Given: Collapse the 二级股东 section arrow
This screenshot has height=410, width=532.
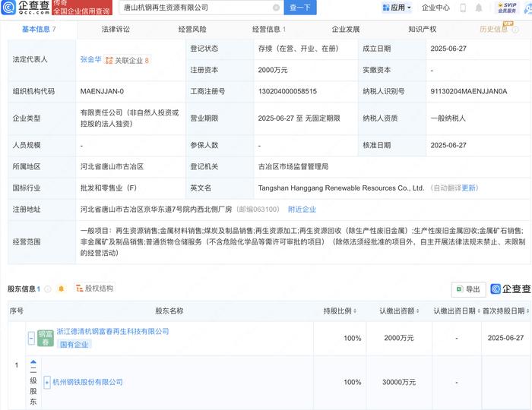Looking at the screenshot, I should tap(33, 362).
